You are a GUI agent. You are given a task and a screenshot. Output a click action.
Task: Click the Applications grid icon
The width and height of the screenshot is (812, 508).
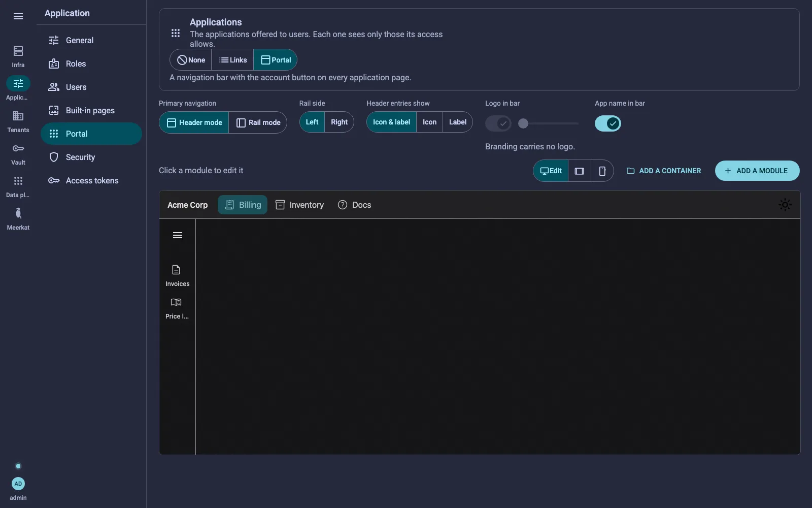click(176, 33)
